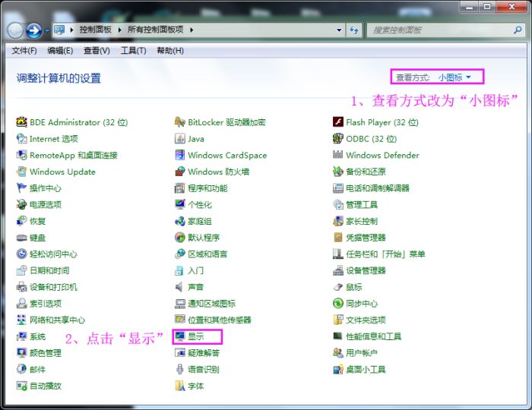Click the 设备管理器 icon

339,270
